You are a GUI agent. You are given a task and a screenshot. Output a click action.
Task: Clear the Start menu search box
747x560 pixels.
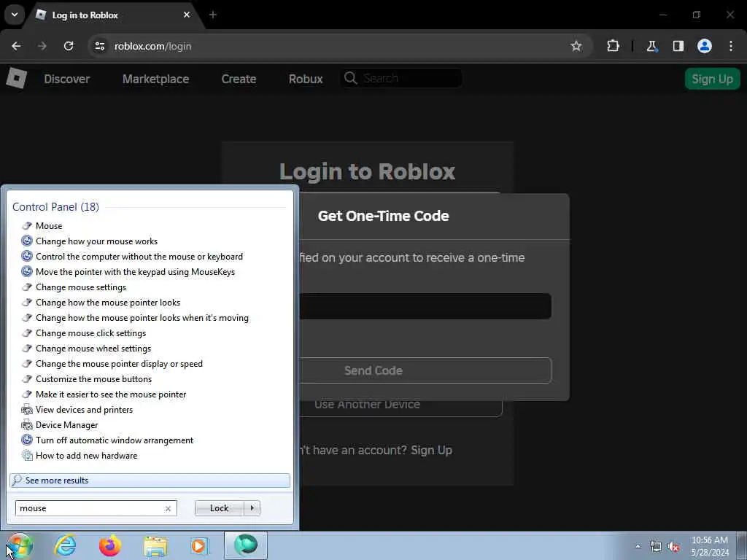[x=168, y=508]
